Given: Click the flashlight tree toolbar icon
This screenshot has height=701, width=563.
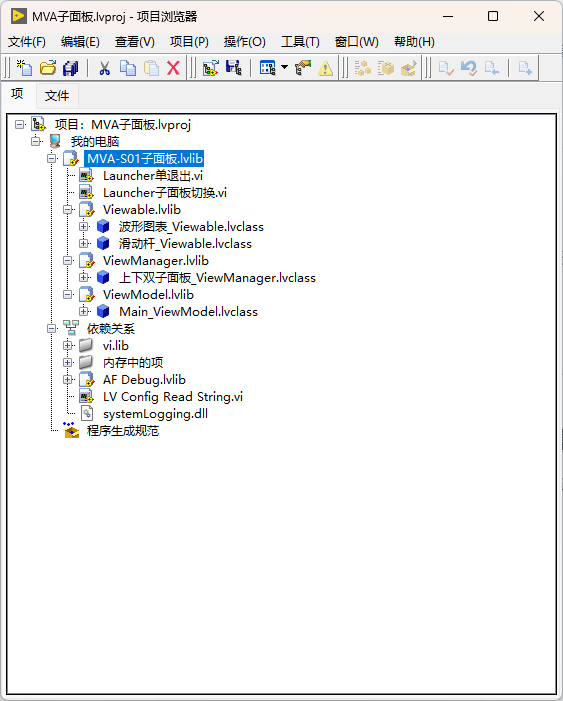Looking at the screenshot, I should [303, 68].
